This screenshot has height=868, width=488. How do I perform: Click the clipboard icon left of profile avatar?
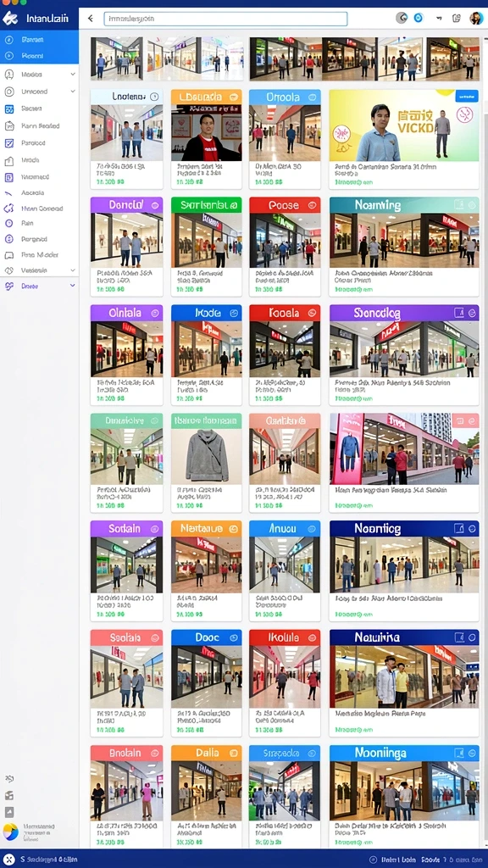pyautogui.click(x=457, y=19)
